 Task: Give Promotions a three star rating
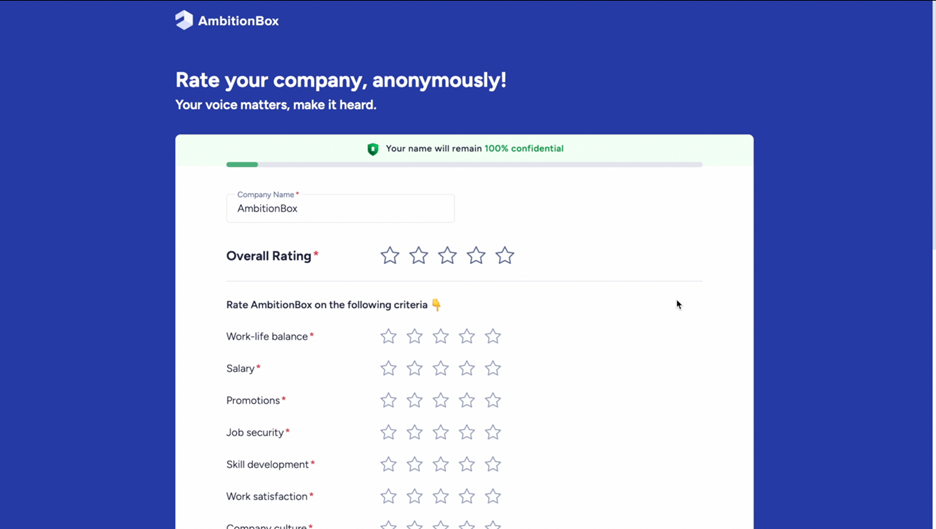(x=441, y=401)
